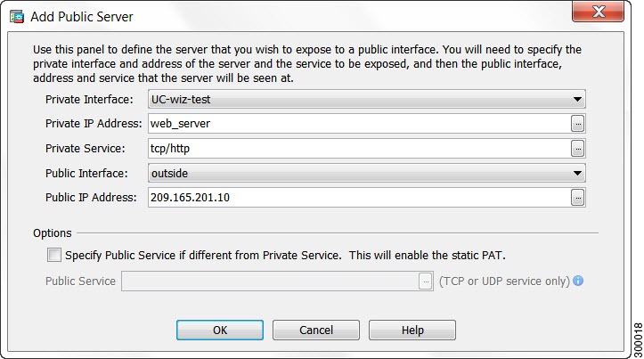Select the outside interface combo box
The height and width of the screenshot is (359, 644).
coord(367,174)
